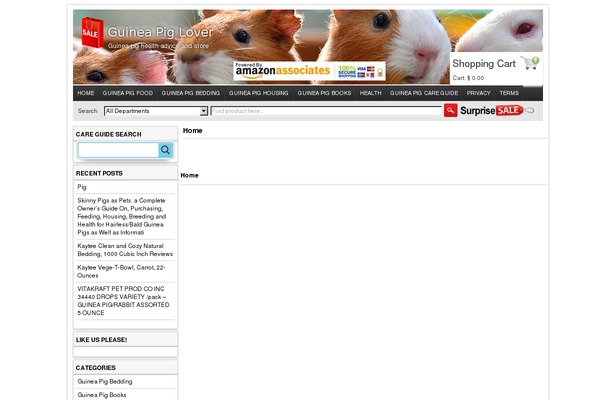Click the blue care guide search magnifier
Image resolution: width=600 pixels, height=400 pixels.
click(165, 150)
